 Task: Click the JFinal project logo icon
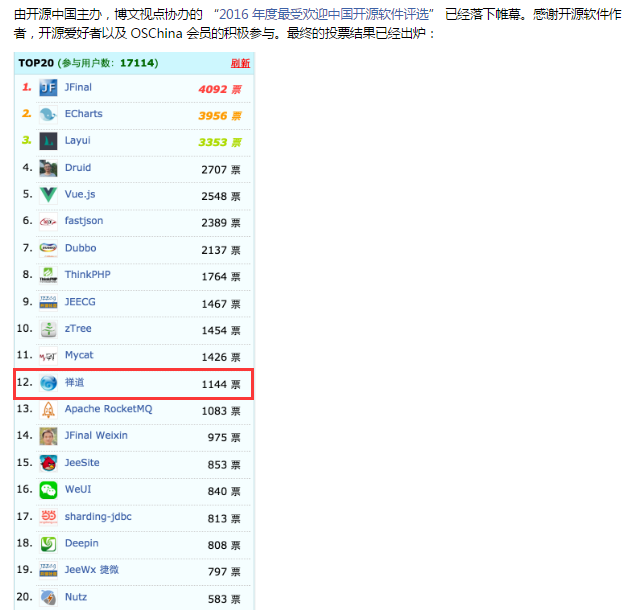[x=48, y=88]
